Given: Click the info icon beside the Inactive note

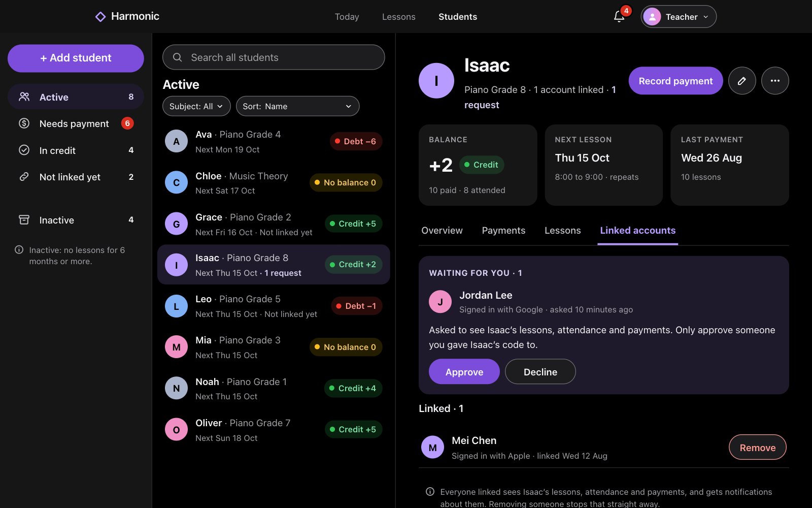Looking at the screenshot, I should coord(19,250).
